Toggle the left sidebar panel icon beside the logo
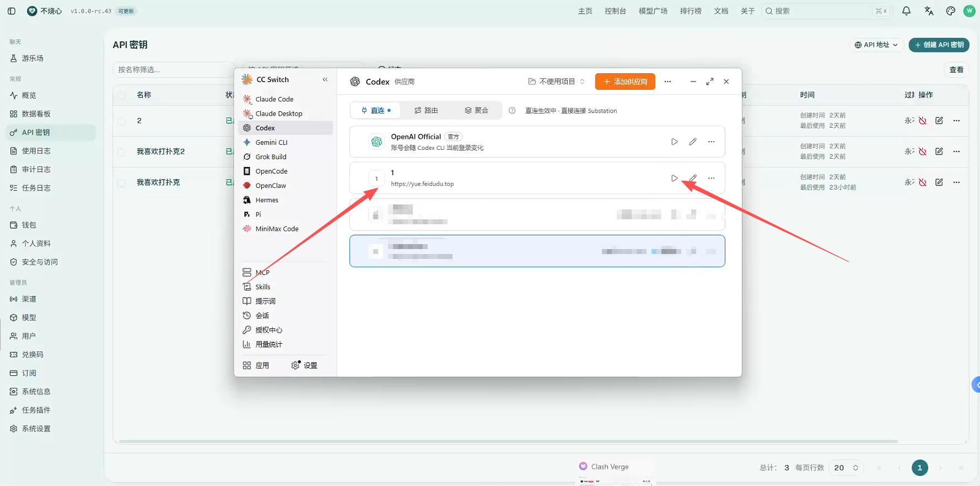Screen dimensions: 980x486 point(12,11)
